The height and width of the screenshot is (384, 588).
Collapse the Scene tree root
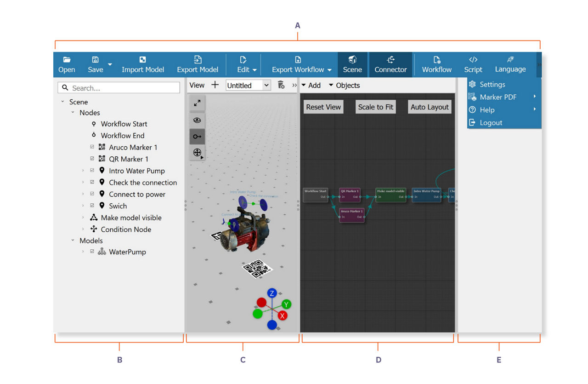tap(62, 102)
